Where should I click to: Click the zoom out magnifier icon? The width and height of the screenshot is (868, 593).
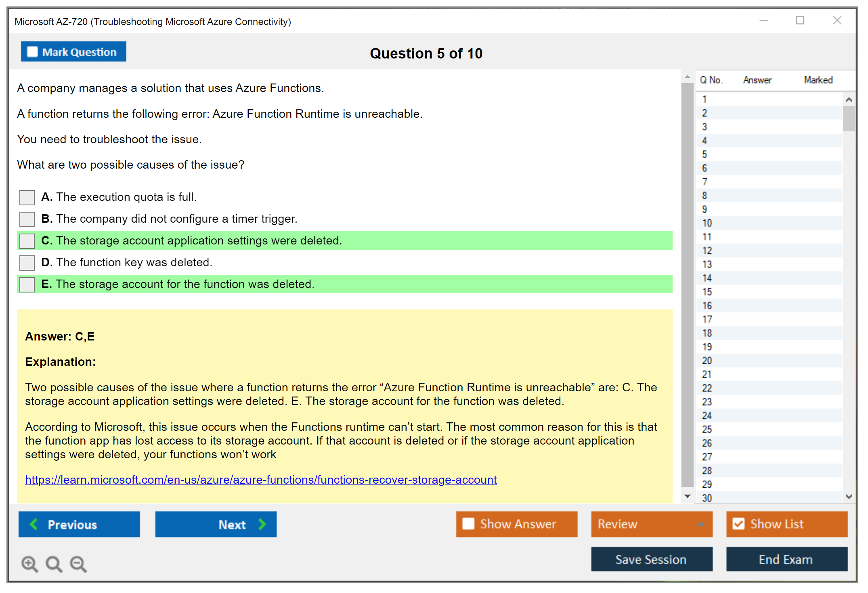[78, 564]
